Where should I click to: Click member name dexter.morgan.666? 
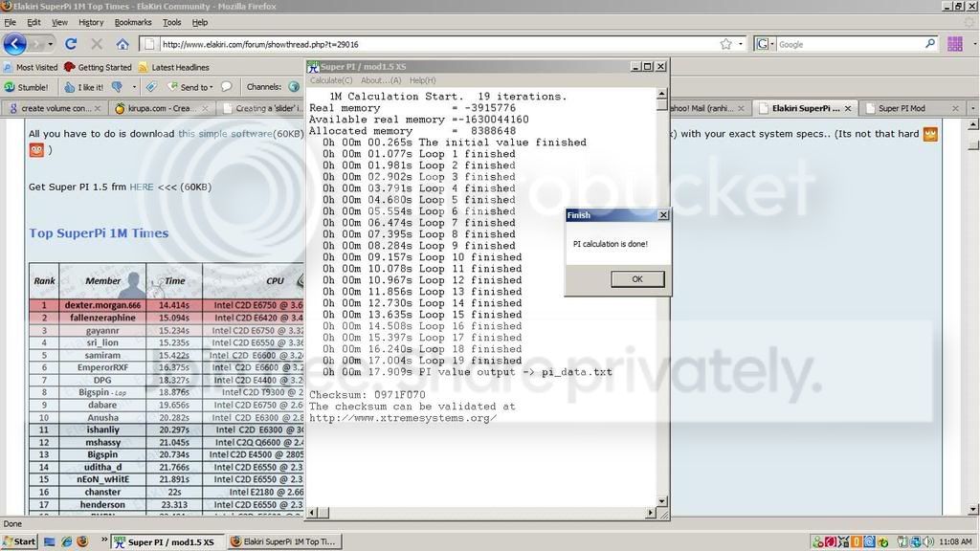tap(102, 305)
